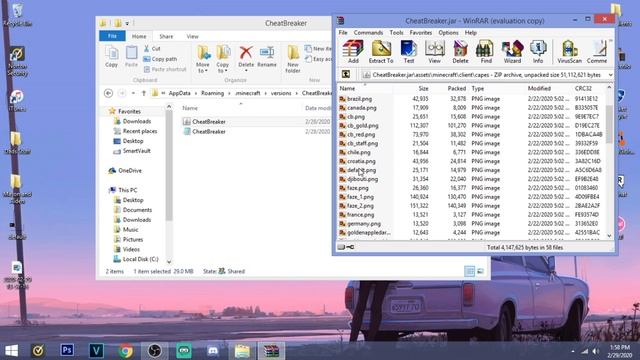Open the Move to dropdown in Explorer
Screen dimensions: 640x360
click(202, 60)
